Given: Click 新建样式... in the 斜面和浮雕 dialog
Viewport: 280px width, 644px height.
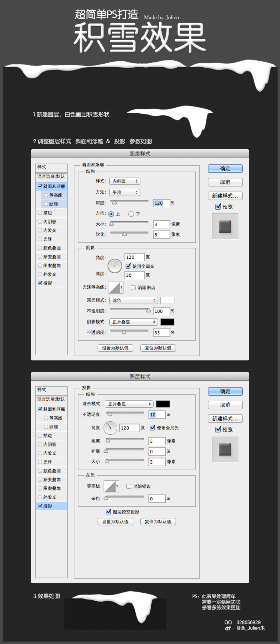Looking at the screenshot, I should coord(225,196).
